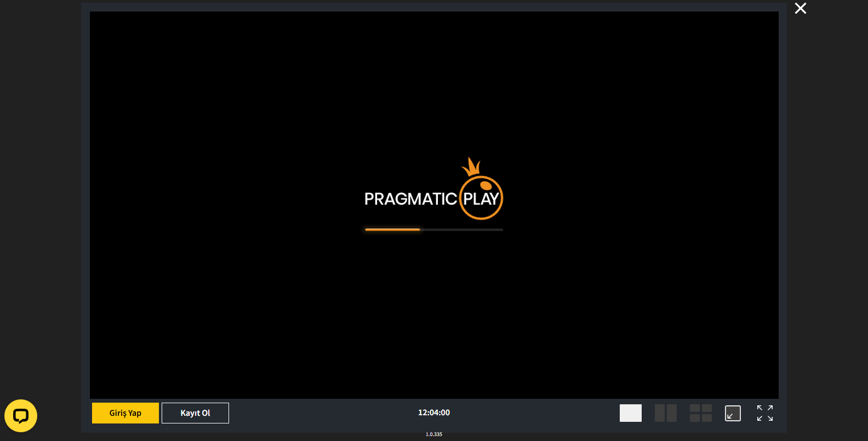
Task: Click the circled PLAY word in logo
Action: point(481,199)
